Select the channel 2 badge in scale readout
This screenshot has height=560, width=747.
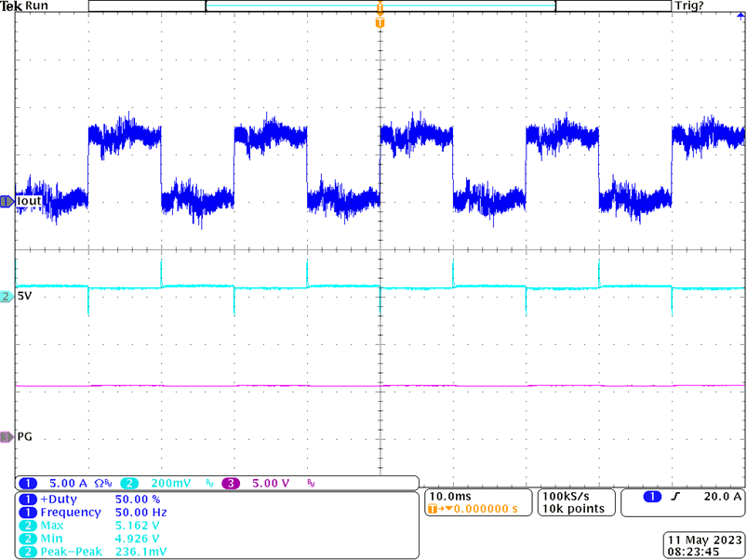[128, 484]
